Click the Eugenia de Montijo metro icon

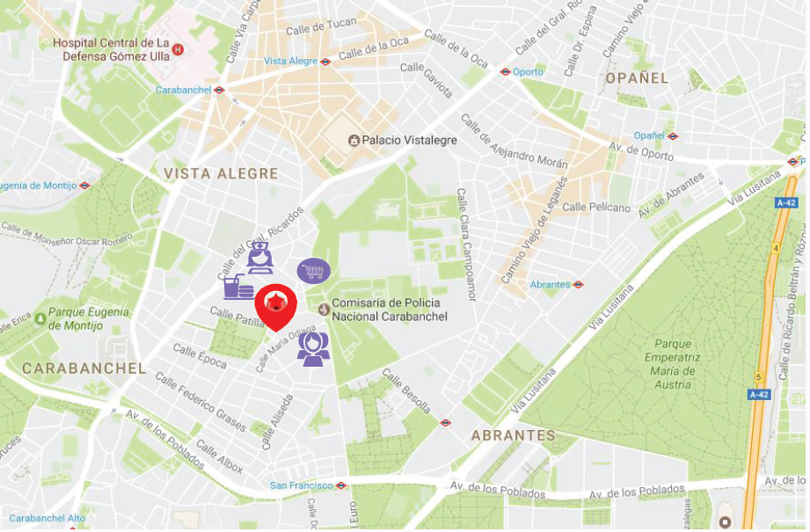click(84, 186)
